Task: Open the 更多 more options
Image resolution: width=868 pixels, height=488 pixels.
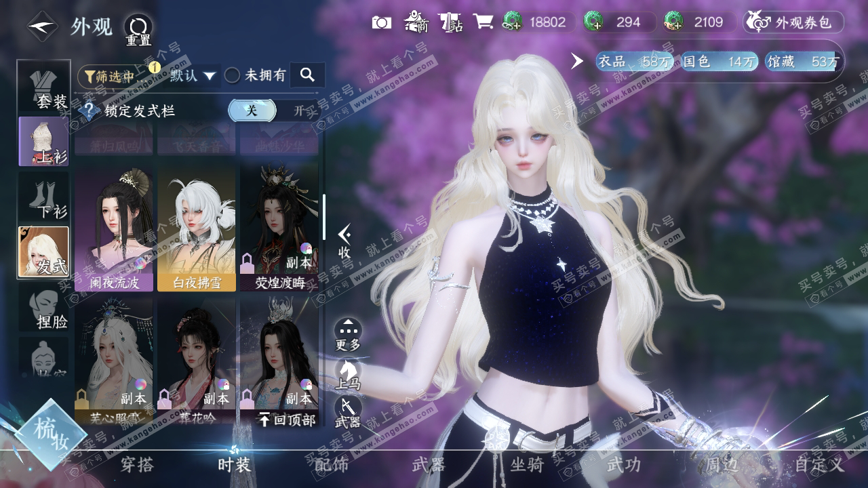Action: click(x=348, y=335)
